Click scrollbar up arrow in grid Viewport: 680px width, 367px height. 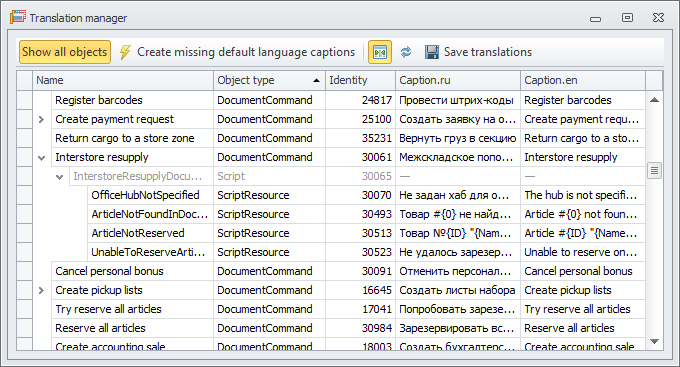coord(654,100)
